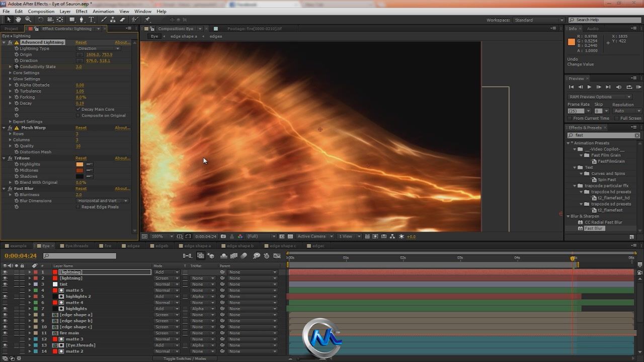Toggle visibility of fire main layer

click(x=5, y=333)
